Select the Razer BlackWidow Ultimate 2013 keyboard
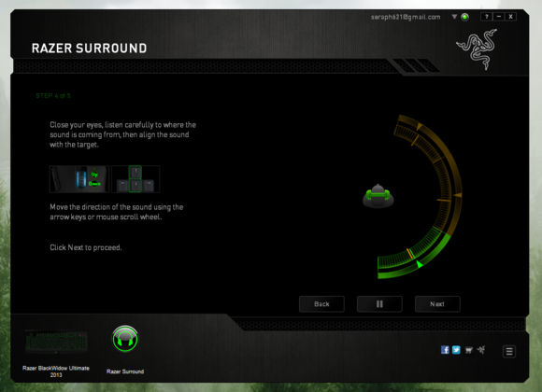Screen dimensions: 542x392 coord(56,342)
